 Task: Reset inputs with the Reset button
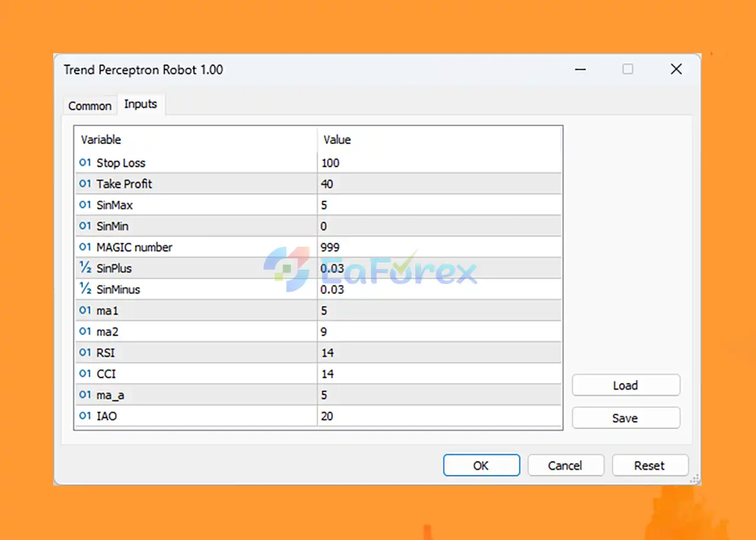[x=650, y=466]
